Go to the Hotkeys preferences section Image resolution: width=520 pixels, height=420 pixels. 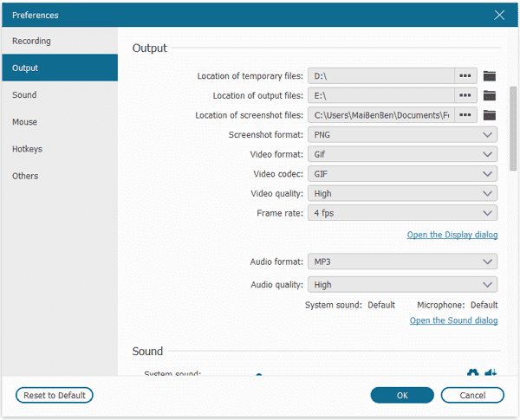[28, 149]
